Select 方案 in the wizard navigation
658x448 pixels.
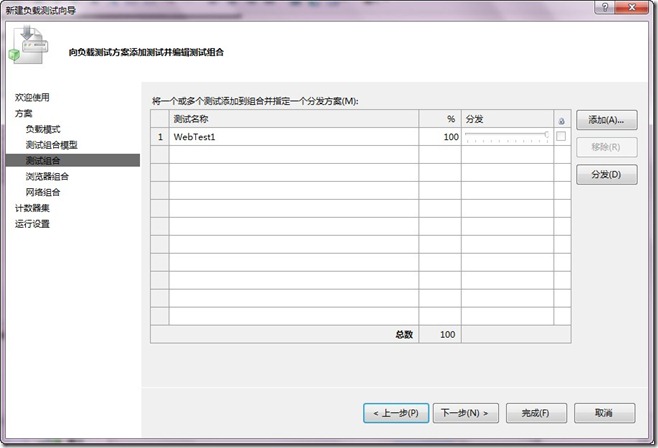24,113
